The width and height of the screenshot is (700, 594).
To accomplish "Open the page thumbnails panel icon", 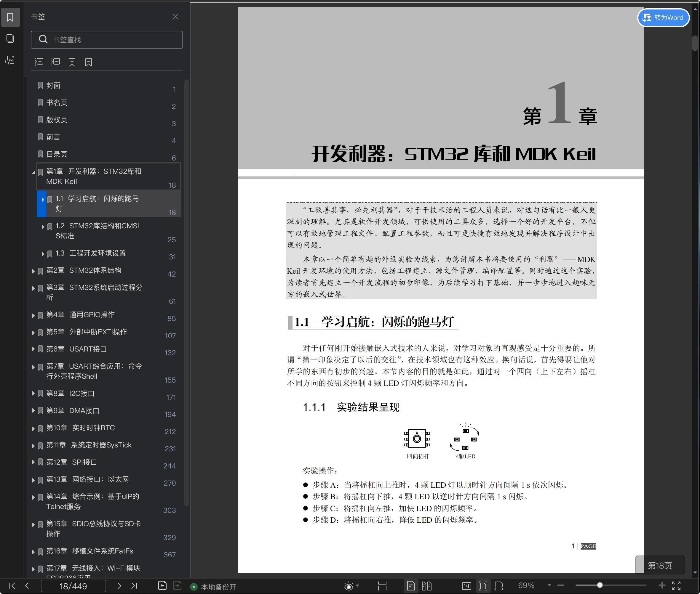I will coord(10,38).
